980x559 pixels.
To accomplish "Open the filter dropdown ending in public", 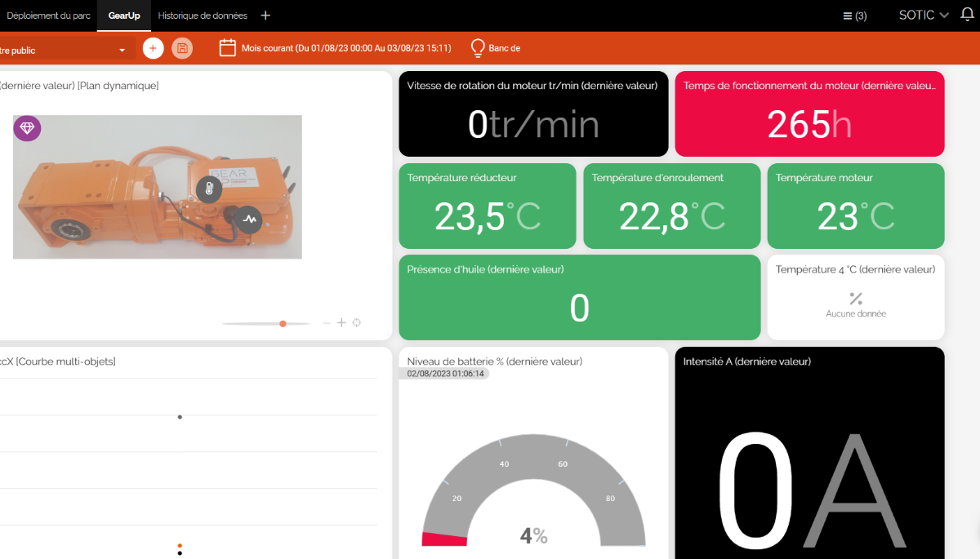I will pos(65,50).
